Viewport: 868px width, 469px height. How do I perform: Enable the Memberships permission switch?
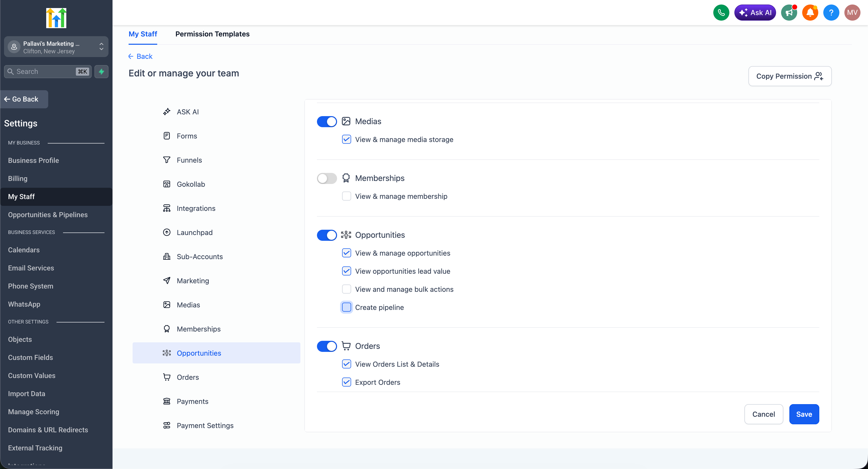(x=327, y=178)
